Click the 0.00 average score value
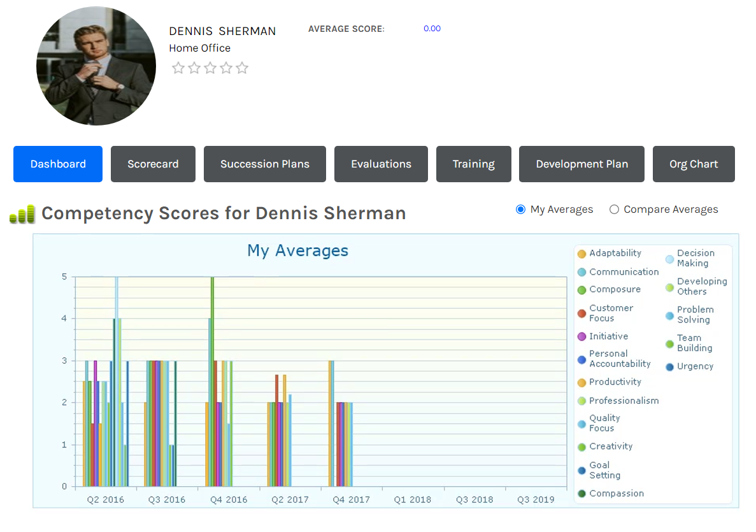The height and width of the screenshot is (532, 756). tap(432, 29)
